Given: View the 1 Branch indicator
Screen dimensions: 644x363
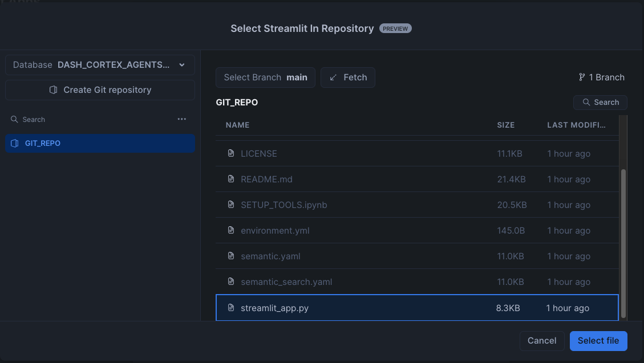Looking at the screenshot, I should [602, 77].
